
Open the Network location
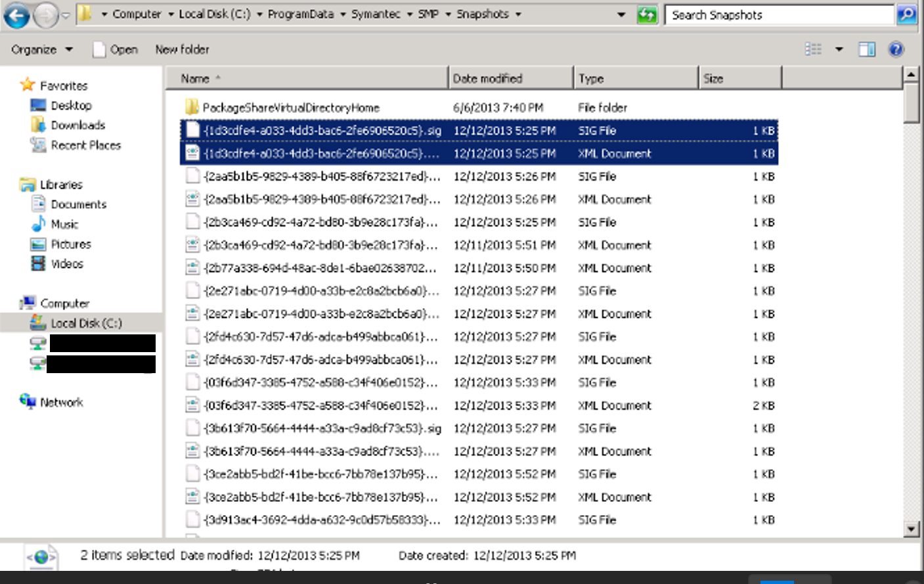click(x=61, y=402)
